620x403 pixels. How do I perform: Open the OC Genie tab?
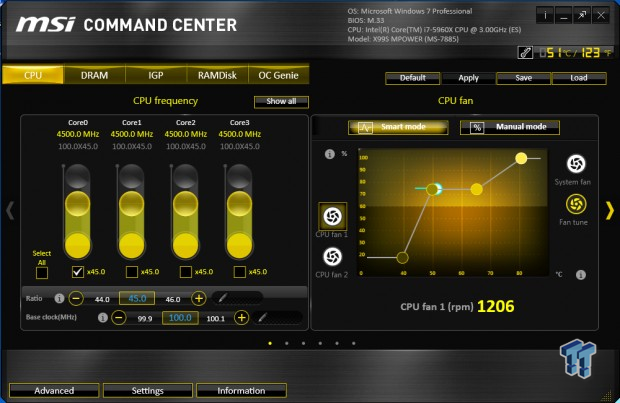coord(278,75)
